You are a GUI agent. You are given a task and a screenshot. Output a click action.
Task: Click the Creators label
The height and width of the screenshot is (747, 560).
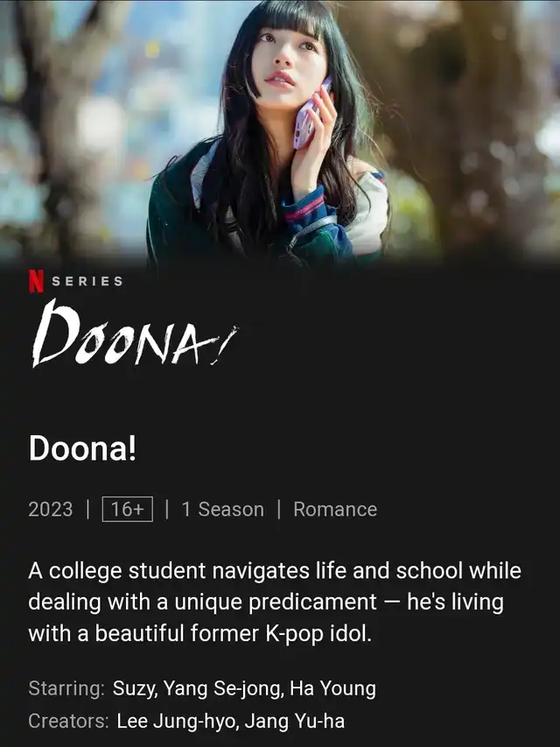[68, 722]
